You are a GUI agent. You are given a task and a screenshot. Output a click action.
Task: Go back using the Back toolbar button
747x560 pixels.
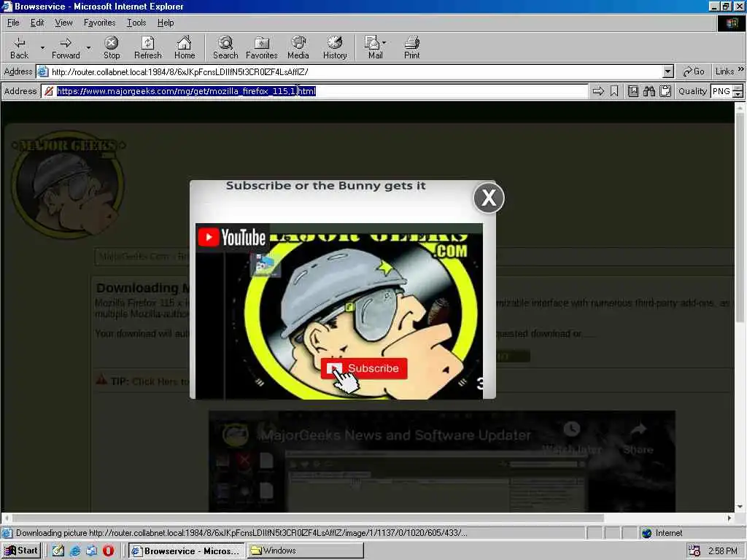tap(19, 47)
